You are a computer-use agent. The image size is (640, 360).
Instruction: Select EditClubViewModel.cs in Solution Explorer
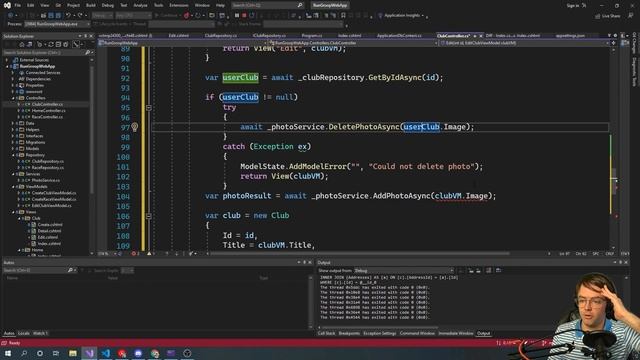click(51, 206)
